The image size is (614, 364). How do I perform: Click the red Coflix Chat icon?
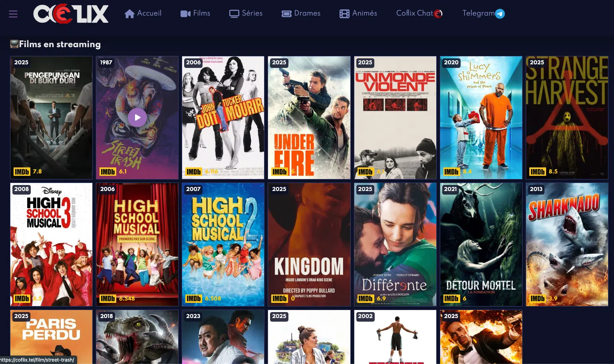pyautogui.click(x=438, y=14)
